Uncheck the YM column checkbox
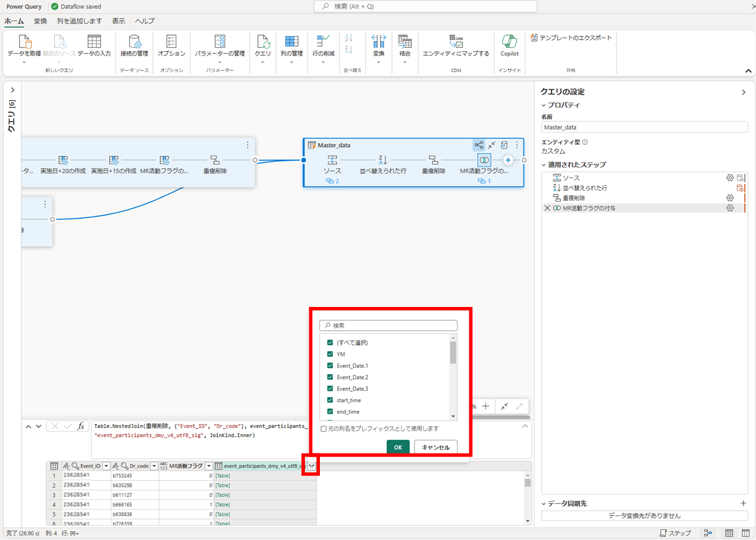 coord(330,354)
